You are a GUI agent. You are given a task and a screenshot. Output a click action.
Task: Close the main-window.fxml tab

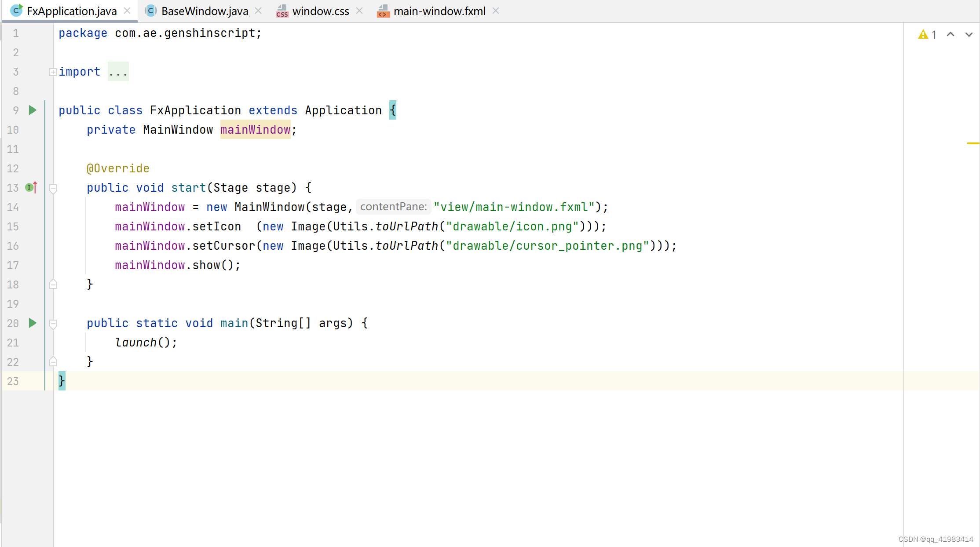point(496,11)
